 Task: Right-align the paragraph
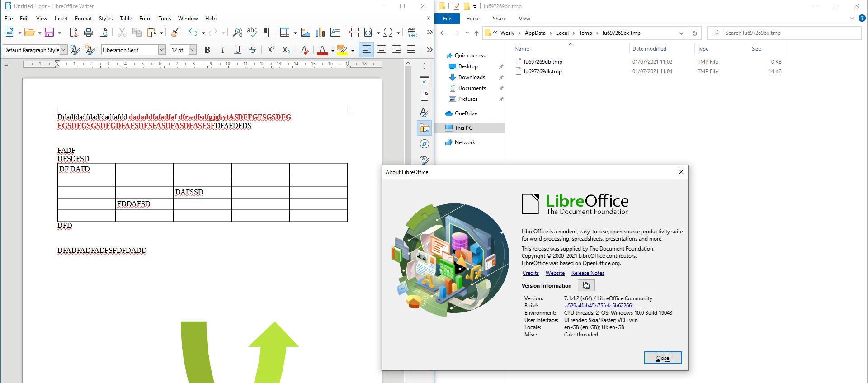[396, 50]
